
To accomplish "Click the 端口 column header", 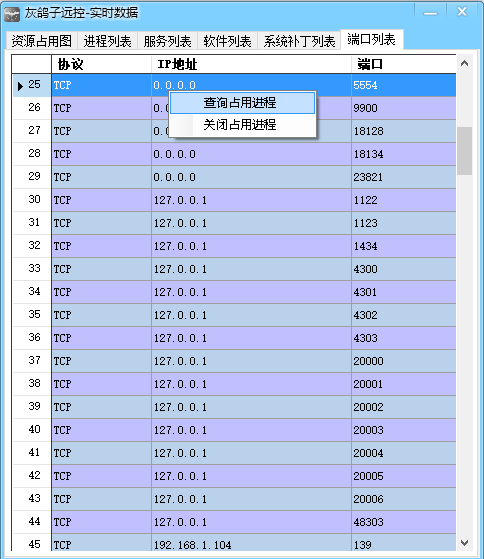I will 403,65.
